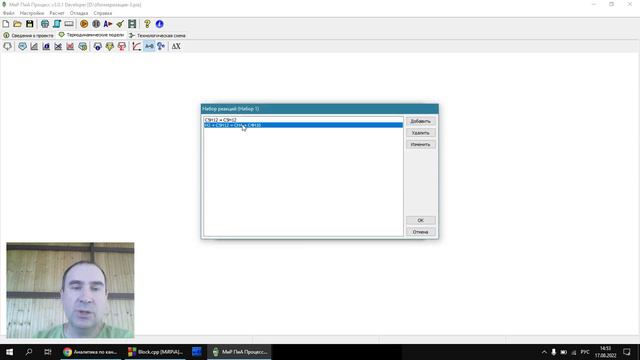Open the notifications center icon
This screenshot has height=360, width=640.
(x=627, y=352)
